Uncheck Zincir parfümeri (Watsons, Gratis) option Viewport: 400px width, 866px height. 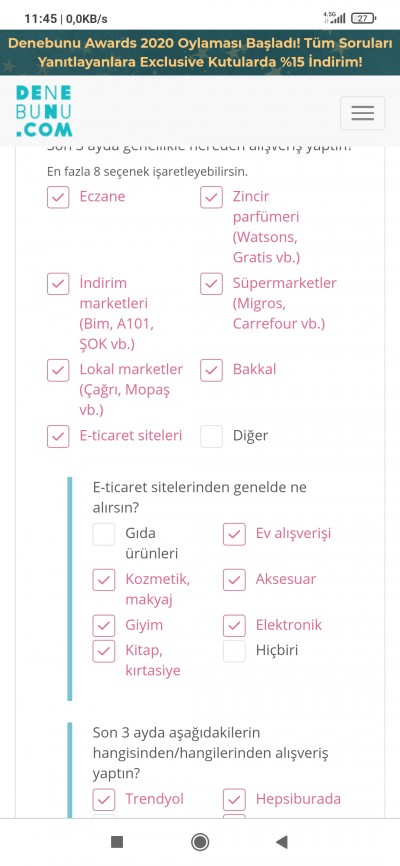click(x=211, y=197)
